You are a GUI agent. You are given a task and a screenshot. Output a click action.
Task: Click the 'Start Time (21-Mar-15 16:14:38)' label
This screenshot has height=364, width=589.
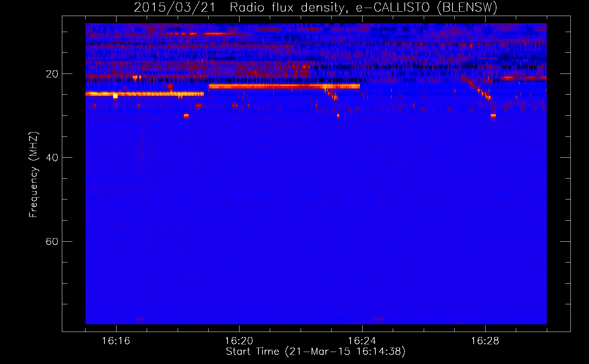point(316,352)
